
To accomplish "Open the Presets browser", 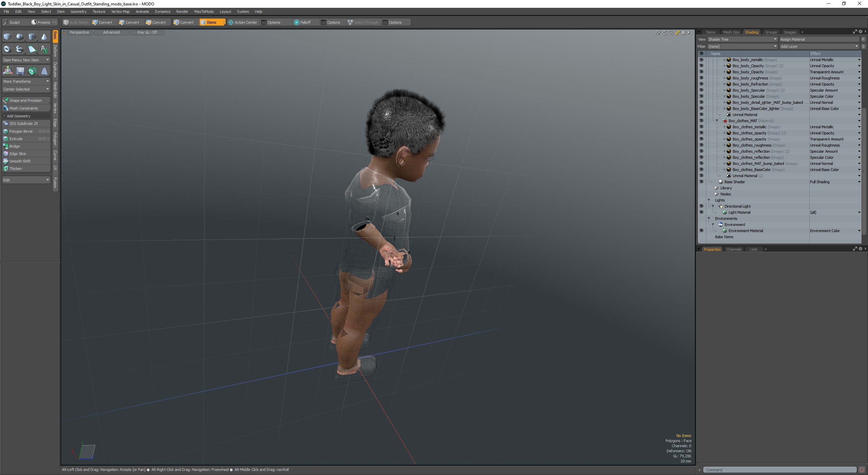I will (x=44, y=22).
